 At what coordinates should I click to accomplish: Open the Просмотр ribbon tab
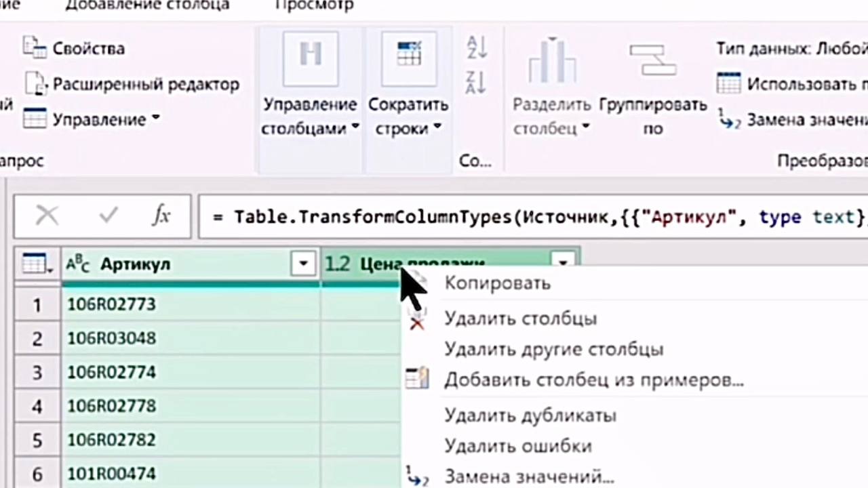314,5
